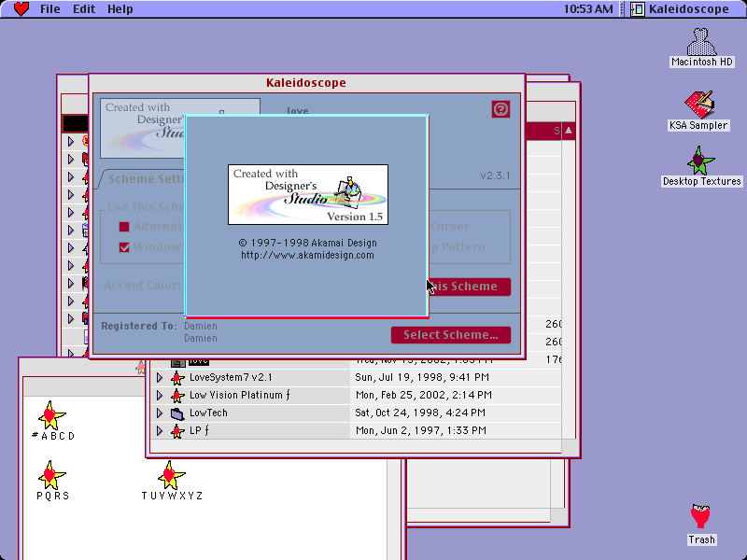
Task: Click the Designer's Studio Version 1.5 logo
Action: coord(308,194)
